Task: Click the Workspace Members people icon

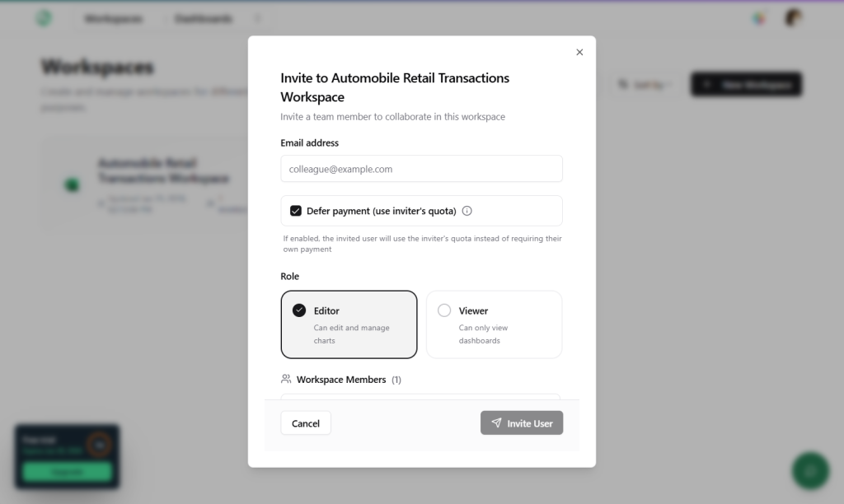Action: [285, 379]
